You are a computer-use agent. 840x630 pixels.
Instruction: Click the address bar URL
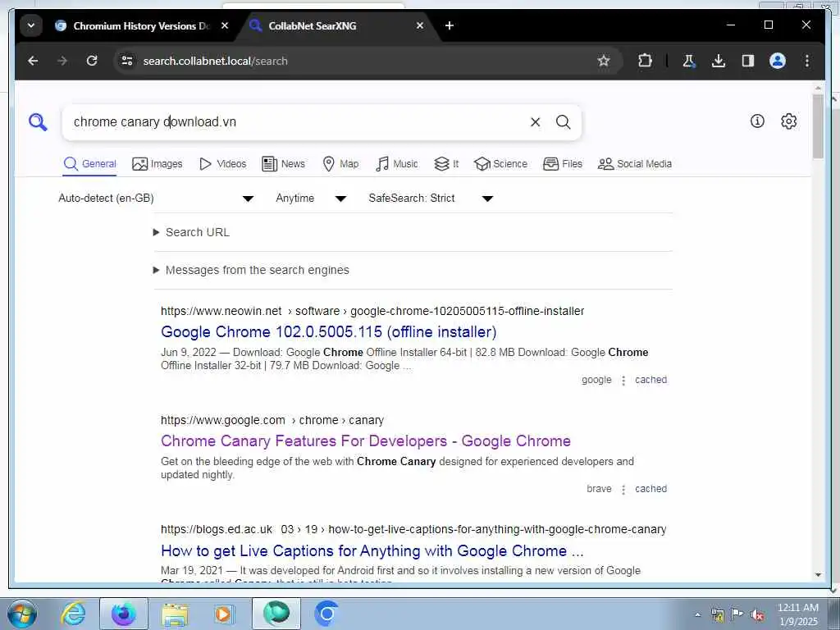pyautogui.click(x=216, y=61)
